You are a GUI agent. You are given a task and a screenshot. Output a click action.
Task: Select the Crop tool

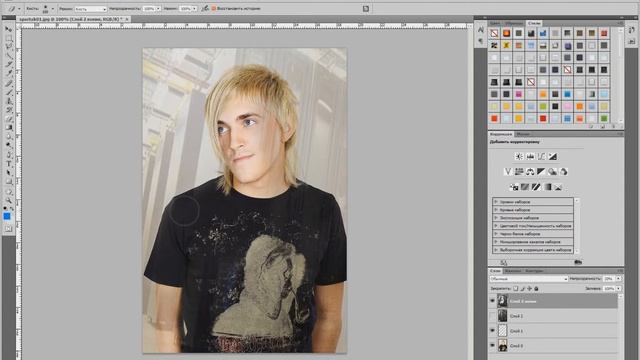tap(8, 64)
